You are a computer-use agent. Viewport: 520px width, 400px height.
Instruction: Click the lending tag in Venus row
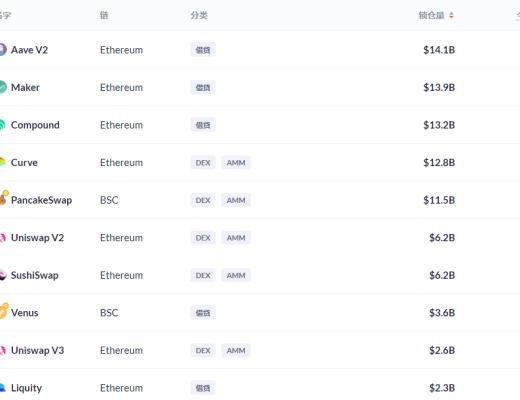(x=203, y=313)
